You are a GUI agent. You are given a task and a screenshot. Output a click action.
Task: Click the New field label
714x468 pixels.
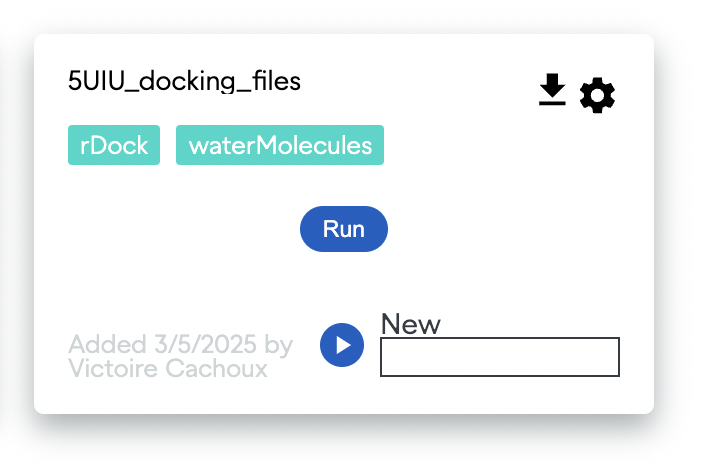coord(411,324)
